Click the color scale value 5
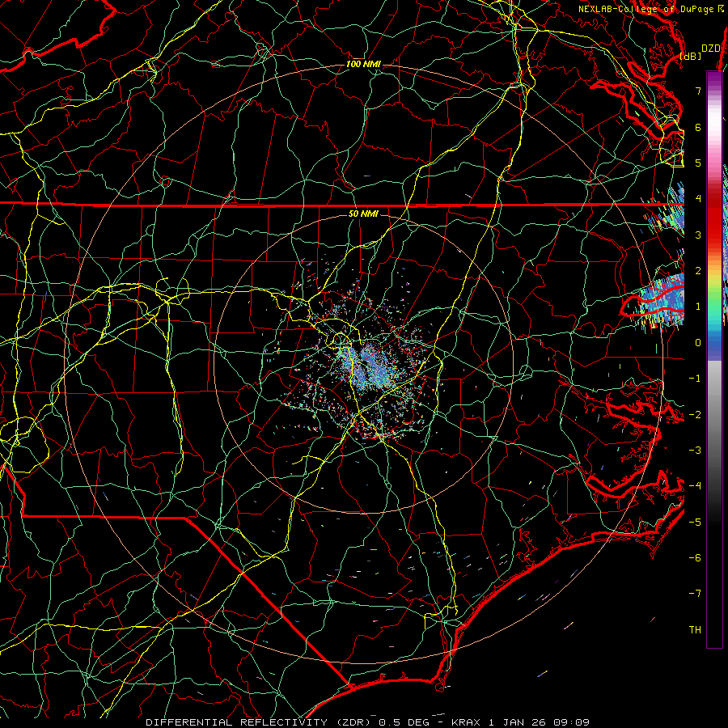 698,163
